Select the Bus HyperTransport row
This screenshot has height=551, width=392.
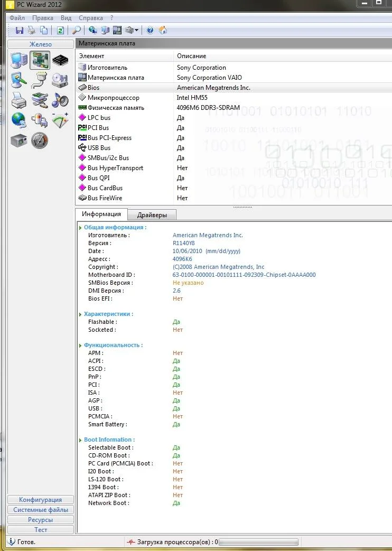(234, 168)
